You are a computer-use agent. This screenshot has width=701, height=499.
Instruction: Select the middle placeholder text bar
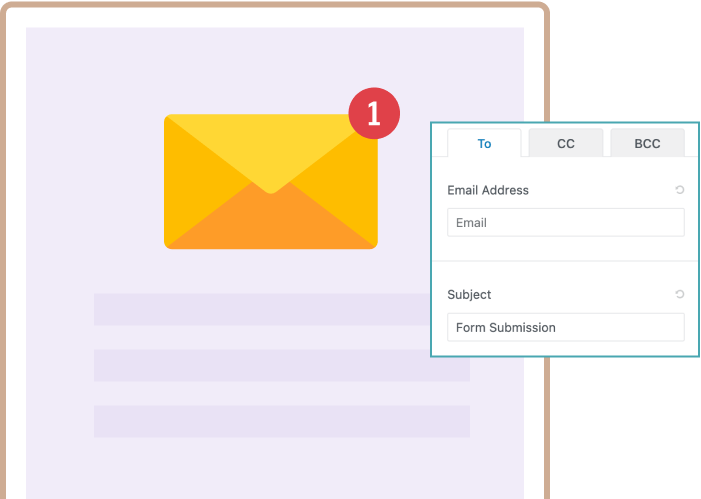[x=260, y=365]
